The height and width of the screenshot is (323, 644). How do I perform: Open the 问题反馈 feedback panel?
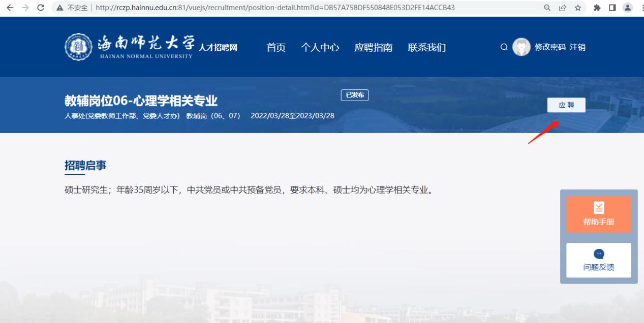click(599, 260)
